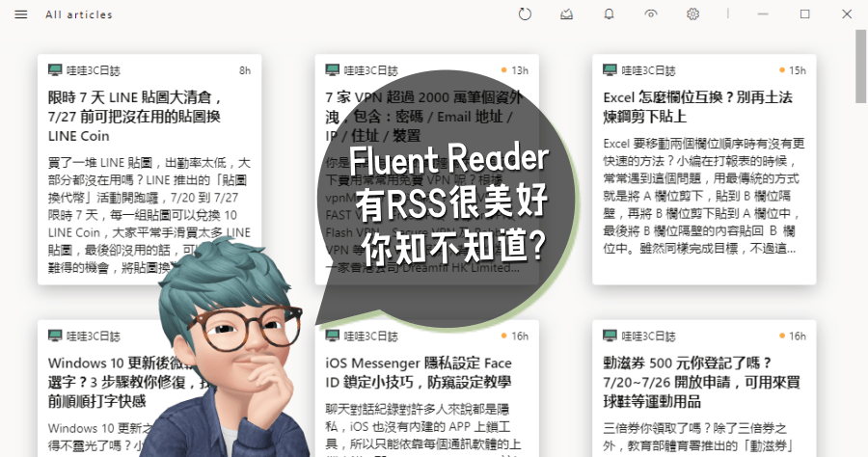Click the 13h timestamp on the VPN card
This screenshot has width=868, height=457.
tap(520, 70)
